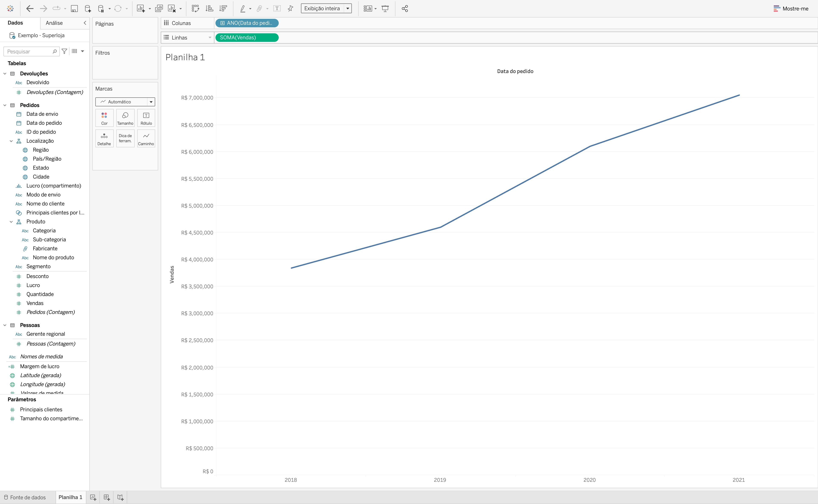
Task: Click the Tamanho marks button
Action: 125,118
